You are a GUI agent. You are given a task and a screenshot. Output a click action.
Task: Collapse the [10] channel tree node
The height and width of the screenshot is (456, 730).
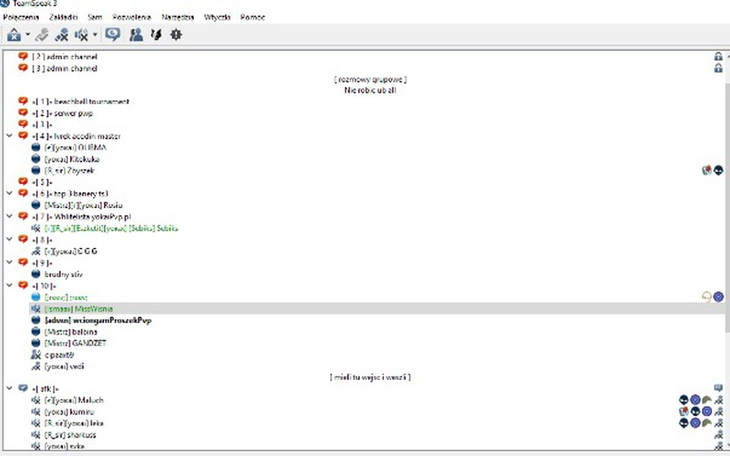tap(10, 285)
